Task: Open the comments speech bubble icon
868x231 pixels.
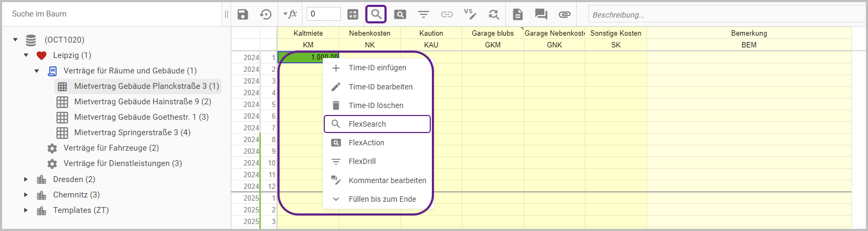Action: point(541,14)
